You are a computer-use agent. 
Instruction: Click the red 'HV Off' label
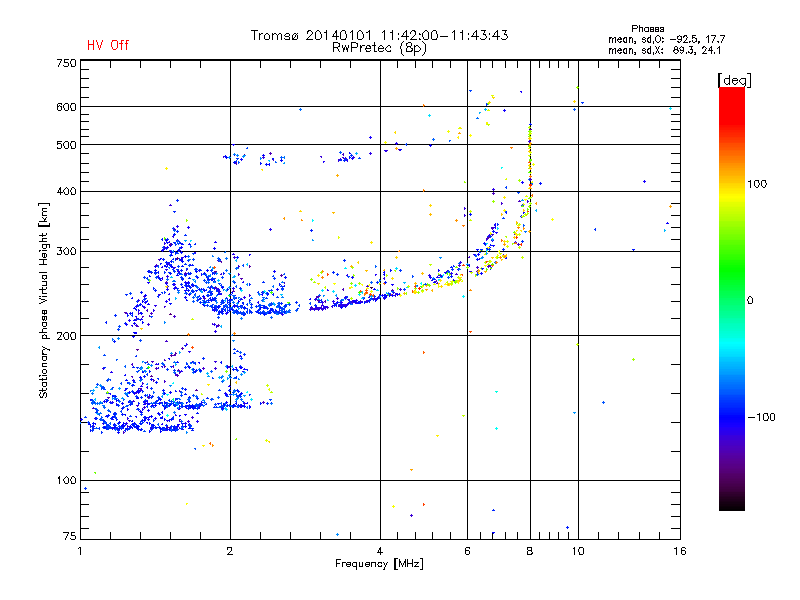coord(108,45)
